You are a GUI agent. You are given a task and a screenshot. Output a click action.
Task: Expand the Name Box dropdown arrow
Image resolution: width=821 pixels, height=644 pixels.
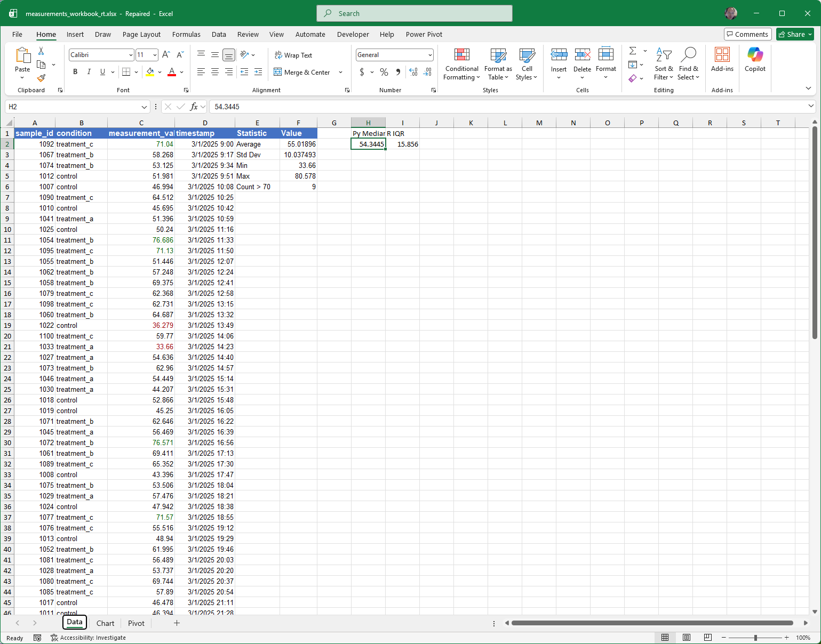pos(144,107)
